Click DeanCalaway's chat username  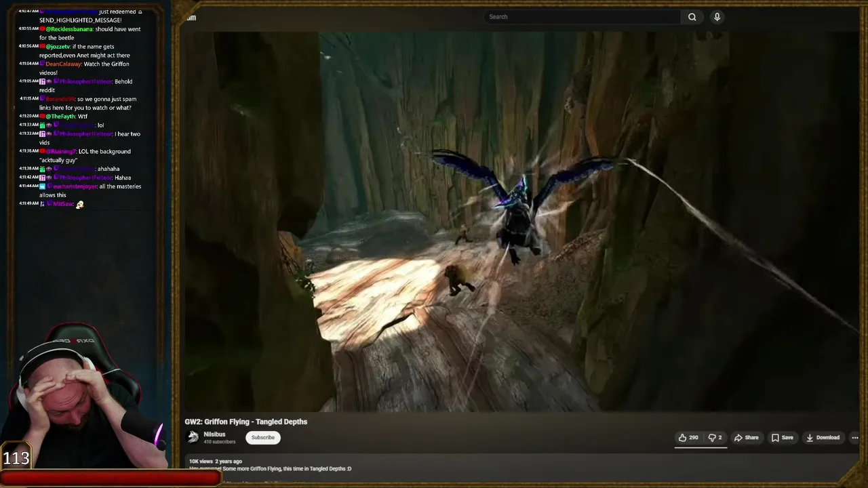63,64
